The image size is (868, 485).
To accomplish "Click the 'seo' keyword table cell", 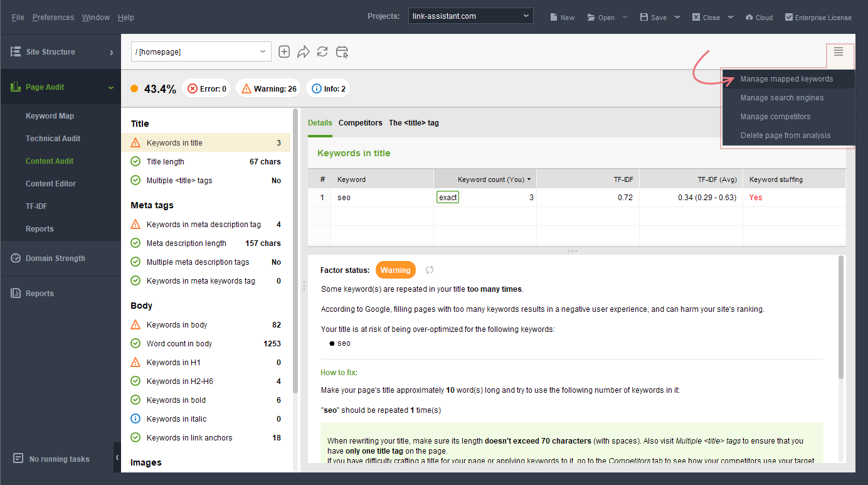I will pos(382,197).
